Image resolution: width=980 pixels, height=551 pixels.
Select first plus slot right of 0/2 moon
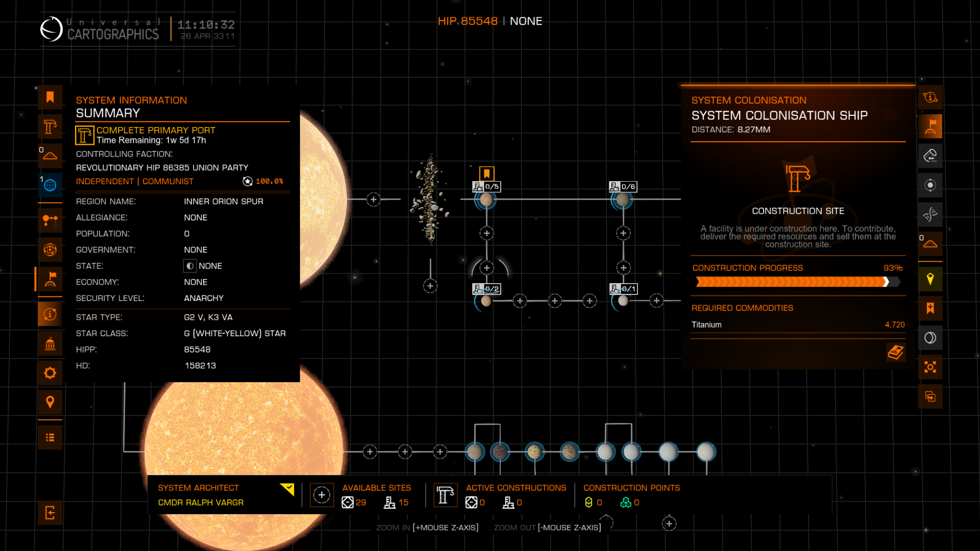pyautogui.click(x=520, y=301)
